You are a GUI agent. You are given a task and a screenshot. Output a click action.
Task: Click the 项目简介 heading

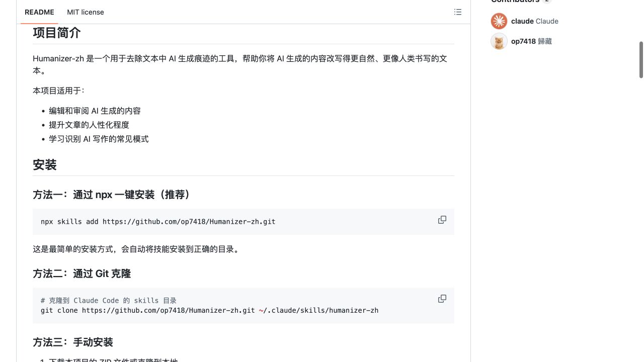pyautogui.click(x=57, y=33)
